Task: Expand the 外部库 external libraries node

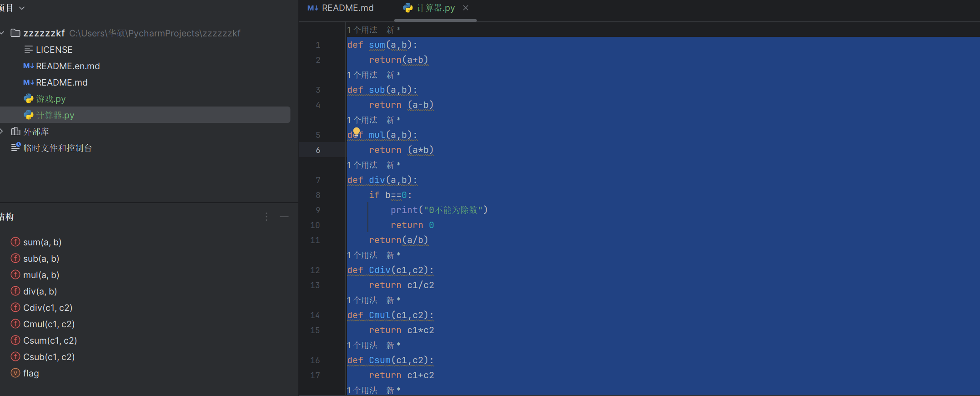Action: click(x=2, y=132)
